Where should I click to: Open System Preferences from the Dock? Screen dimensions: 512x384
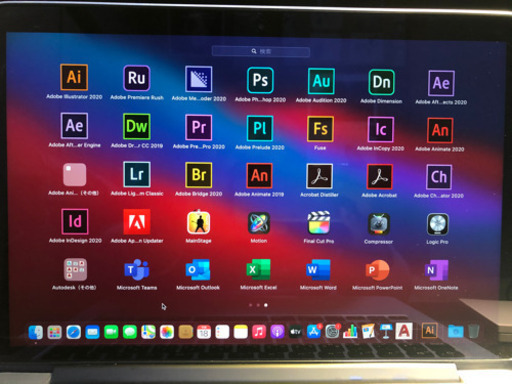coord(332,331)
